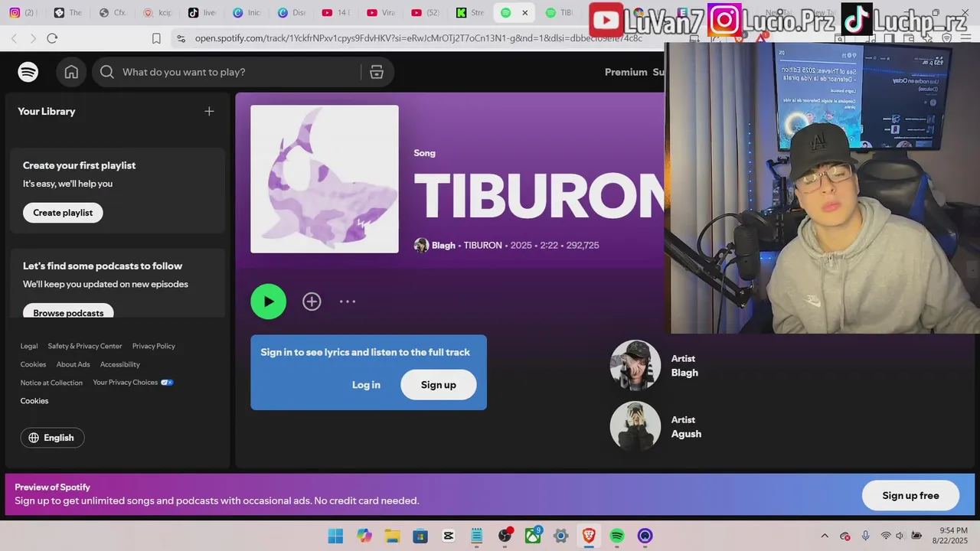The image size is (980, 551).
Task: Click the 'Your Library' heading
Action: coord(47,111)
